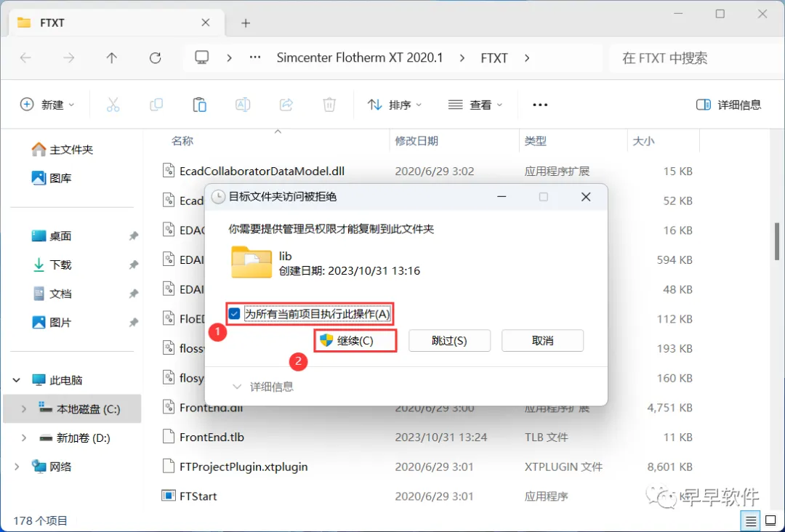The height and width of the screenshot is (532, 785).
Task: Select the lib folder icon in dialog
Action: [x=251, y=262]
